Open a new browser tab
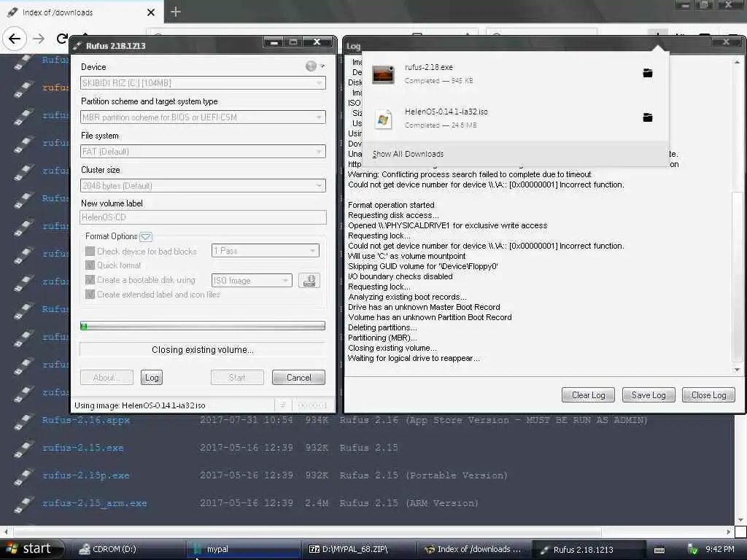 pyautogui.click(x=176, y=12)
